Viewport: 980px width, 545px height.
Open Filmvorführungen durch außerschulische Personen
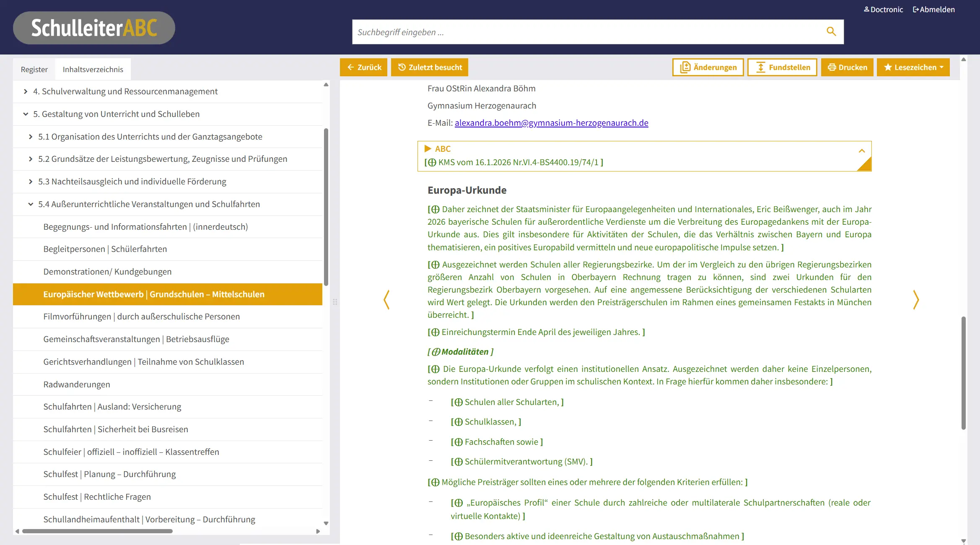[x=168, y=317]
